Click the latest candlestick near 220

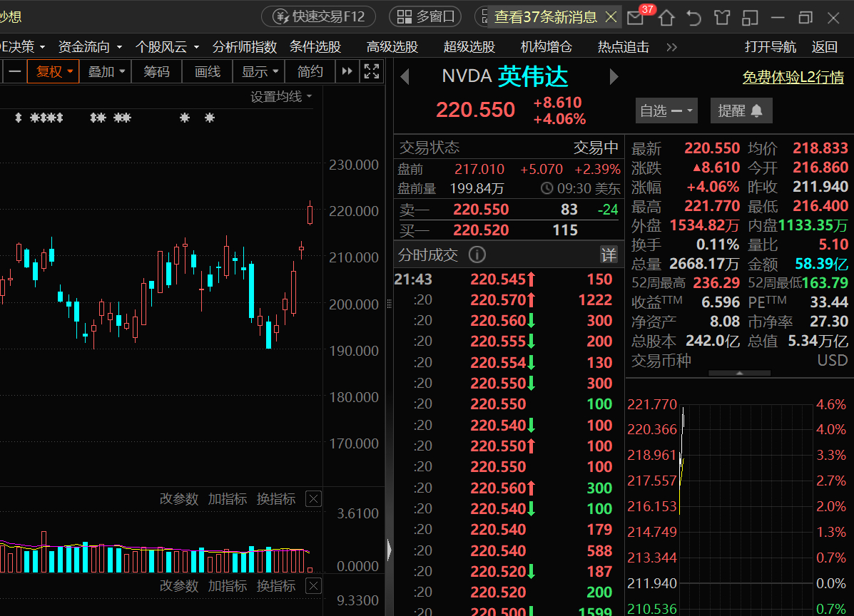310,212
